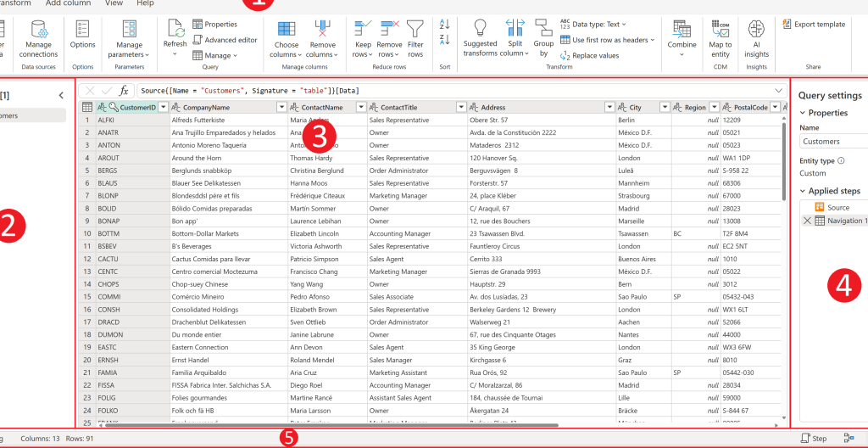The image size is (868, 448).
Task: Open Address column filter dropdown
Action: pyautogui.click(x=609, y=108)
